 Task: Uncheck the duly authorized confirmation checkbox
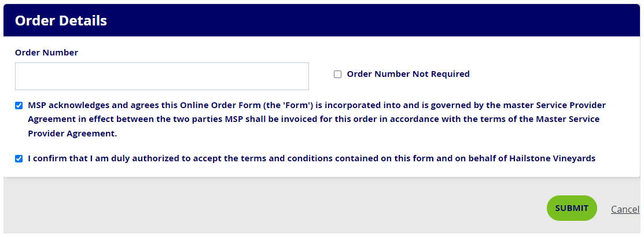click(19, 158)
